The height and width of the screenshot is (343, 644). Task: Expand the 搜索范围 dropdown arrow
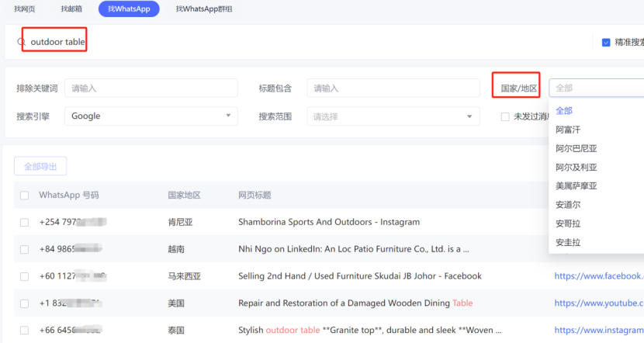point(469,116)
